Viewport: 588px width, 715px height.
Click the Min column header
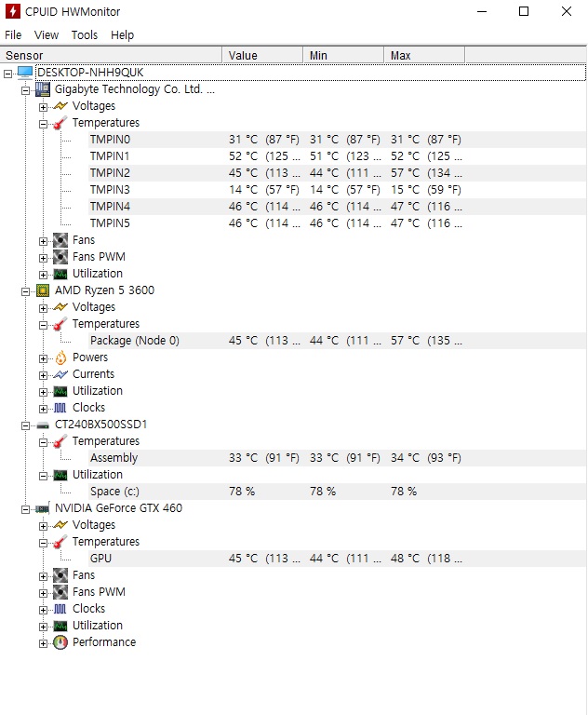click(x=343, y=55)
